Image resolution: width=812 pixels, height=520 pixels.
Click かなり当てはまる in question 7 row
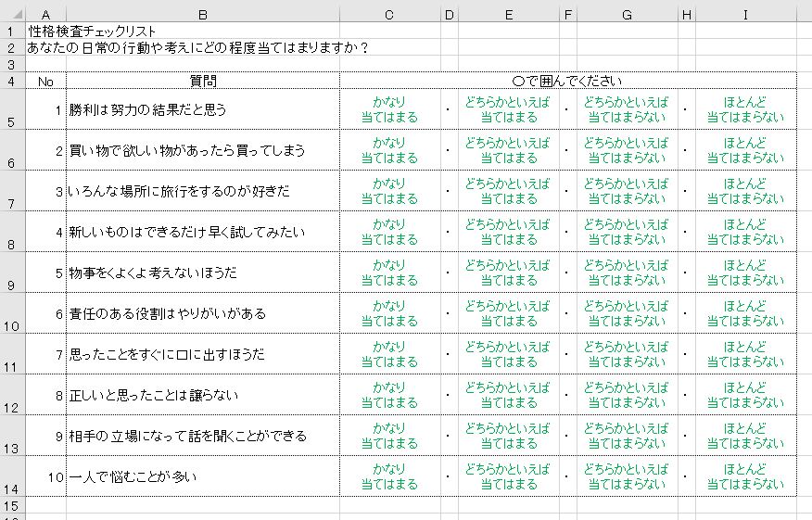(x=390, y=354)
